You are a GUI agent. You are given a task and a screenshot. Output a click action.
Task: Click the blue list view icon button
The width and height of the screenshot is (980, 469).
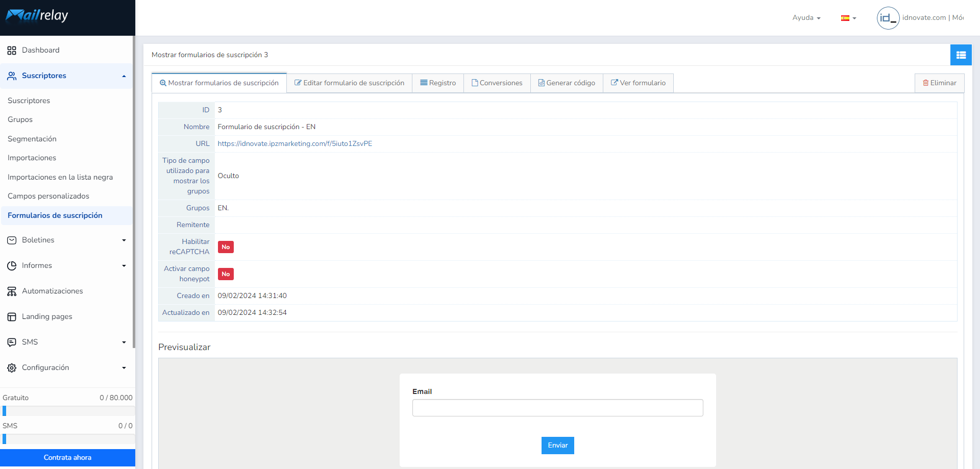(961, 55)
